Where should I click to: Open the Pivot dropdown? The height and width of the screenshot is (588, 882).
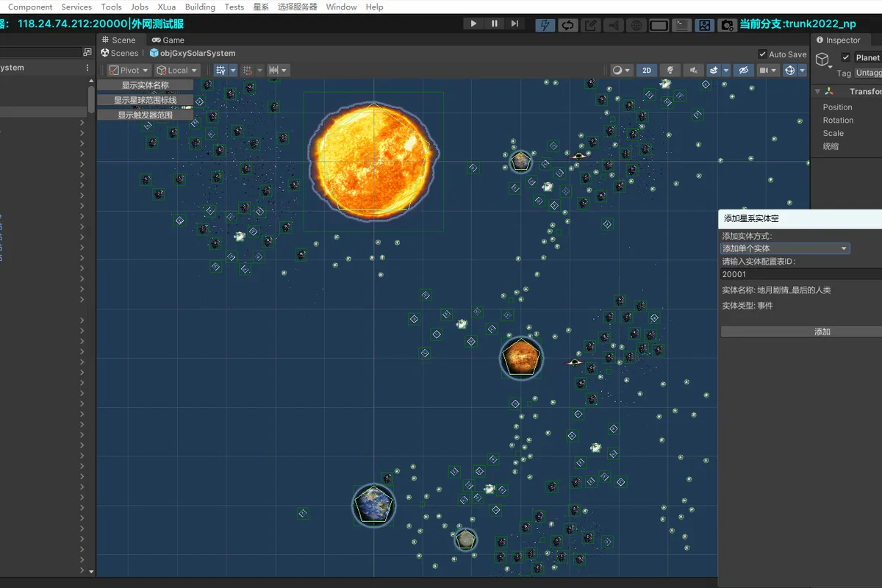pyautogui.click(x=129, y=71)
